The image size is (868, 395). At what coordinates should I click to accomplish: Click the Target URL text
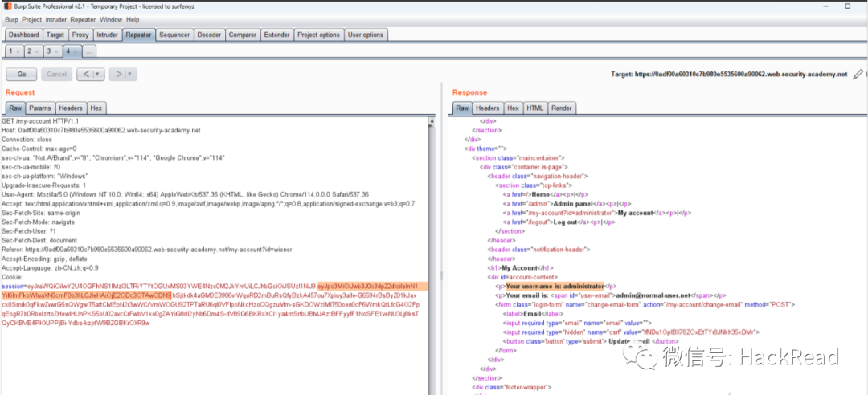[729, 74]
